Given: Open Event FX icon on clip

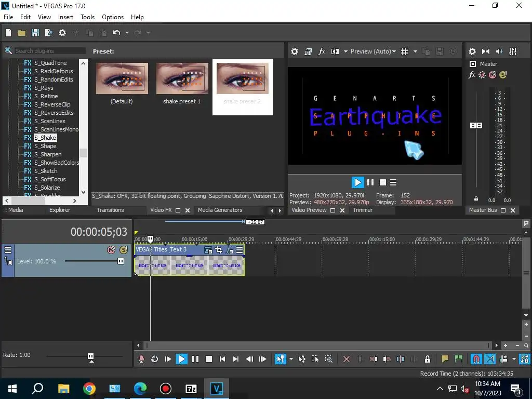Looking at the screenshot, I should (x=229, y=250).
